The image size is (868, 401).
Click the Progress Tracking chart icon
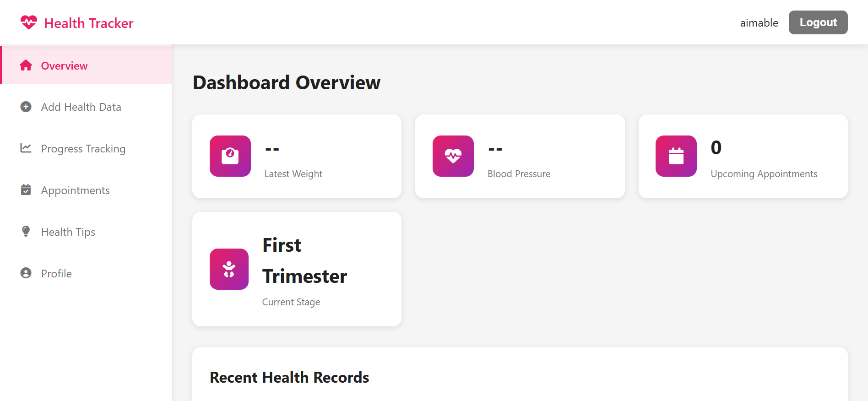(x=26, y=148)
